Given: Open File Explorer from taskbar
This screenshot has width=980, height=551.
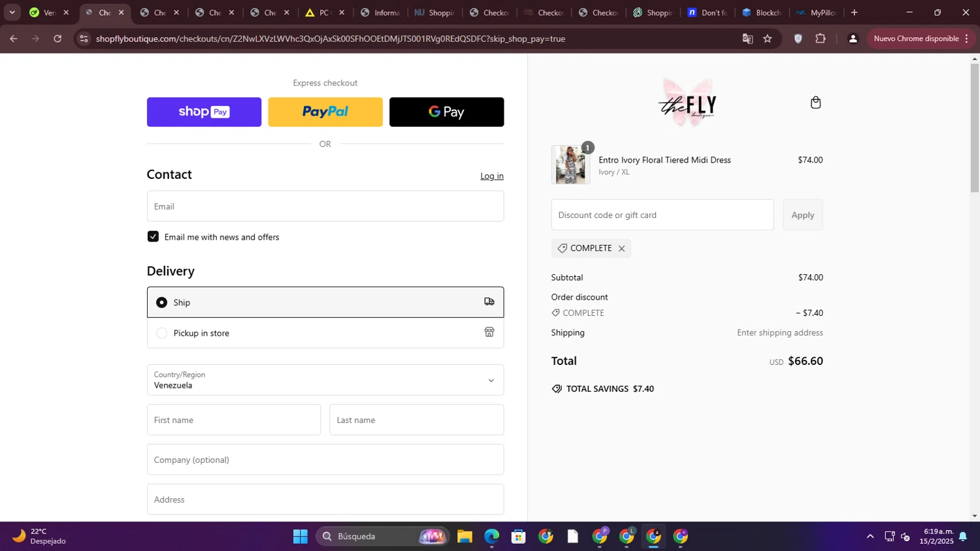Looking at the screenshot, I should click(465, 537).
